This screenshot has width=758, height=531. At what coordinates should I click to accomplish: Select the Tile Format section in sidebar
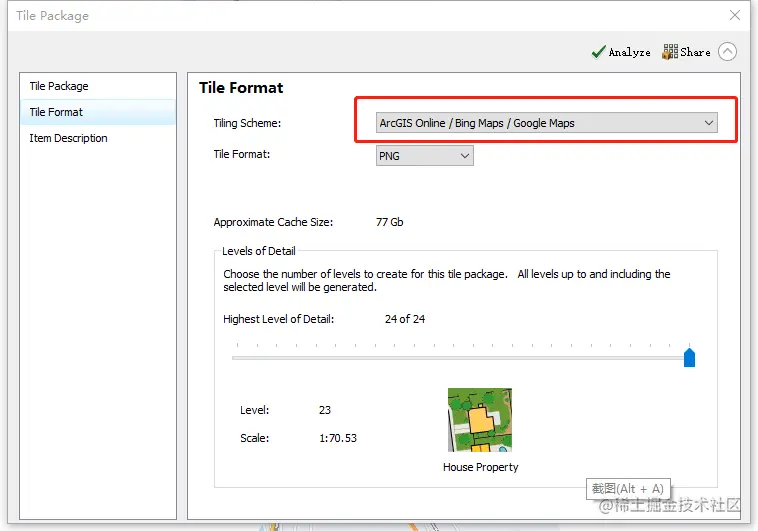pos(98,112)
